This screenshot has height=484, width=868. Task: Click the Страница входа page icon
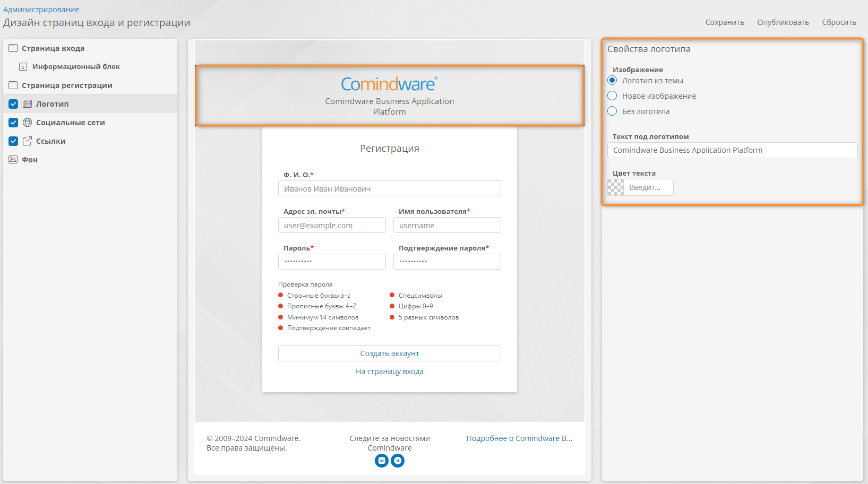[13, 48]
